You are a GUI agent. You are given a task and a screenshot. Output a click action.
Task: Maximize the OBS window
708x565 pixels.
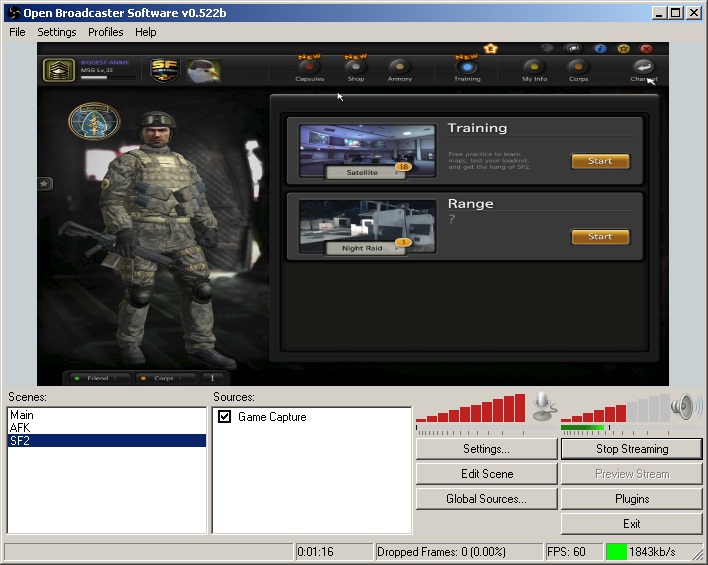676,13
